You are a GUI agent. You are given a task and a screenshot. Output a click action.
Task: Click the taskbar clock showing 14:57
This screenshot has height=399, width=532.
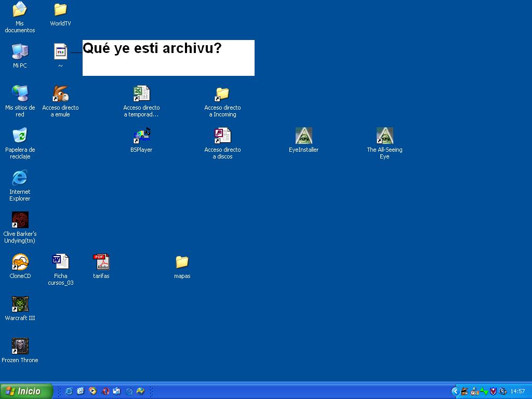[517, 391]
